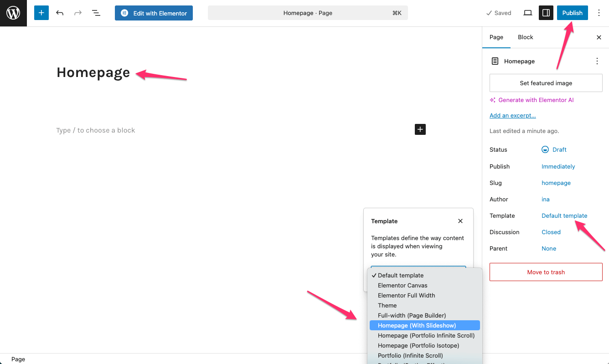Screen dimensions: 609x364
Task: Click the Homepage title field
Action: click(93, 72)
